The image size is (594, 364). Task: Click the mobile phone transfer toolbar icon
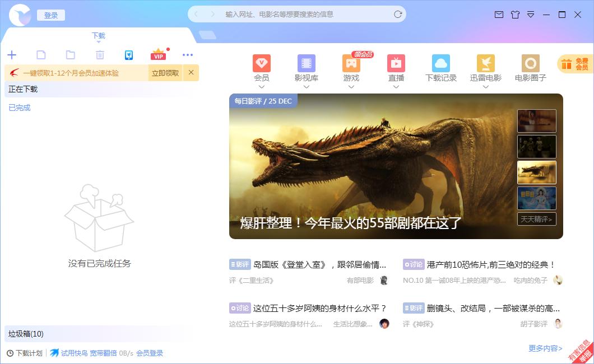coord(129,55)
